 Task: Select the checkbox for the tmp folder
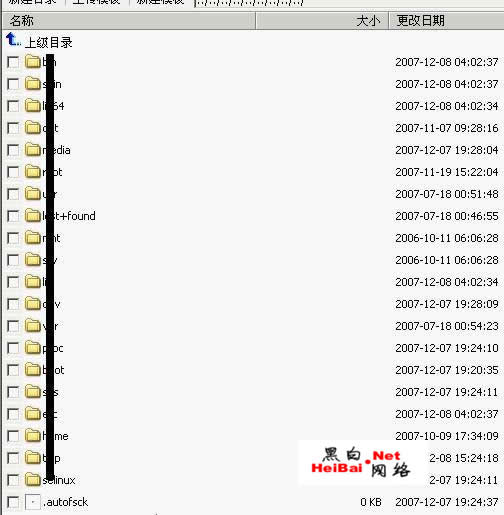tap(13, 458)
